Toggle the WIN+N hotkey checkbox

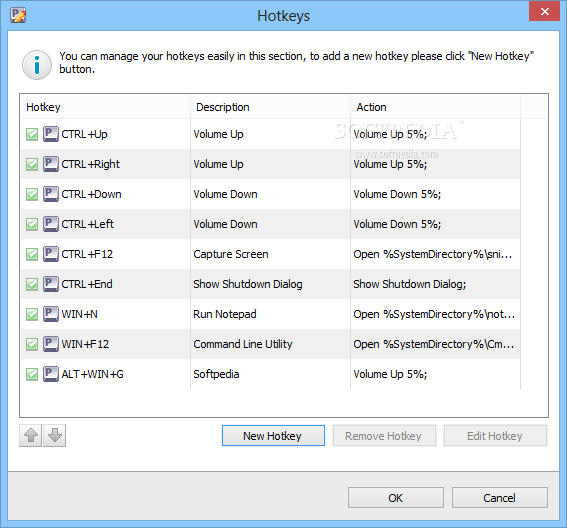(x=32, y=314)
